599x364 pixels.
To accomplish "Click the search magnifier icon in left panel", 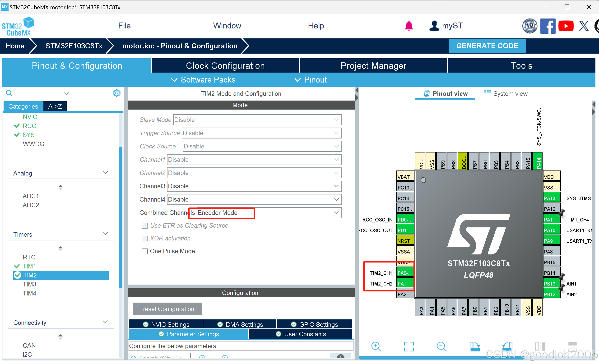I will click(9, 93).
